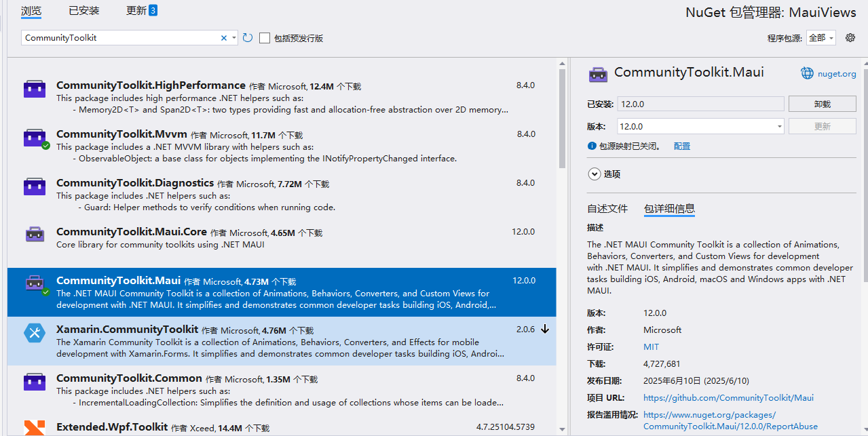Open the Package Details (包详细信息) tab
This screenshot has height=436, width=868.
(x=669, y=209)
